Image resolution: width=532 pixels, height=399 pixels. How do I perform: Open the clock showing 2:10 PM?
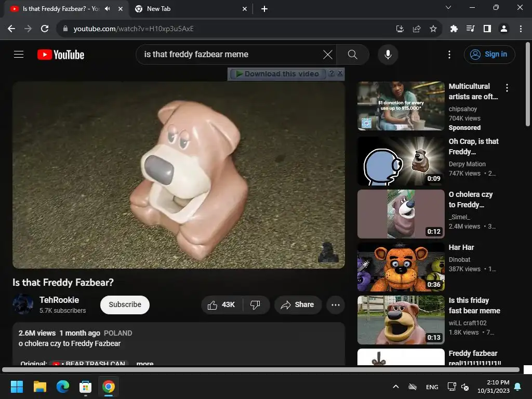point(494,387)
